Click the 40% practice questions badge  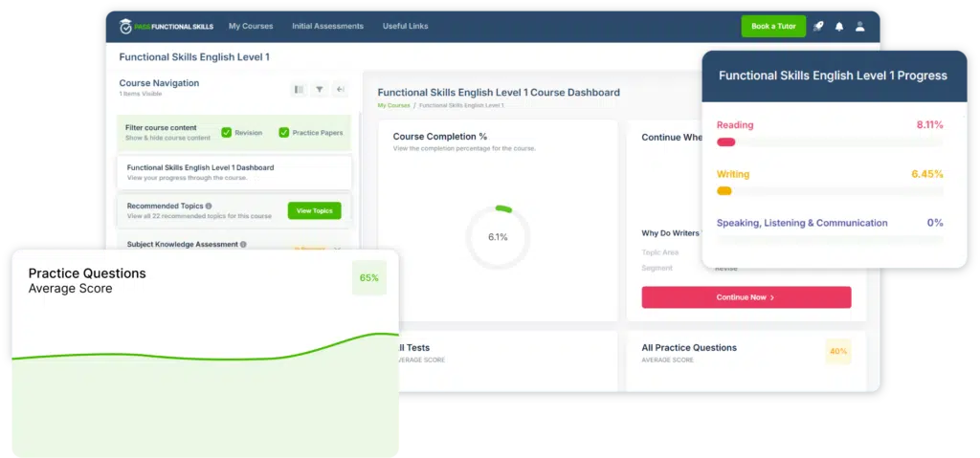coord(838,351)
